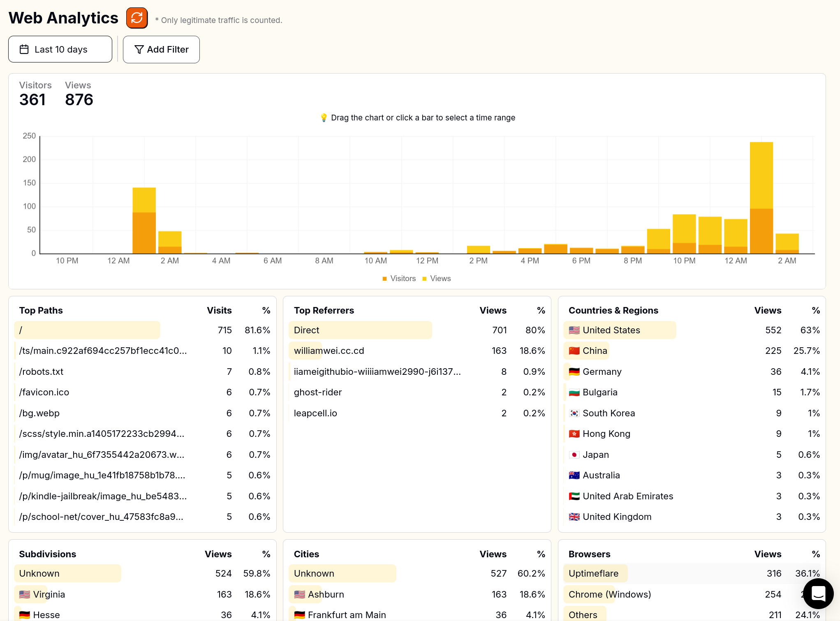Click the United States flag icon
This screenshot has width=840, height=621.
point(574,330)
